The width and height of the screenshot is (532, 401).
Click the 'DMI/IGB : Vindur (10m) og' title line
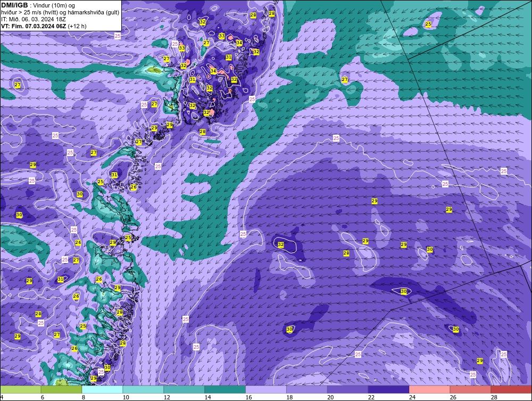(38, 5)
